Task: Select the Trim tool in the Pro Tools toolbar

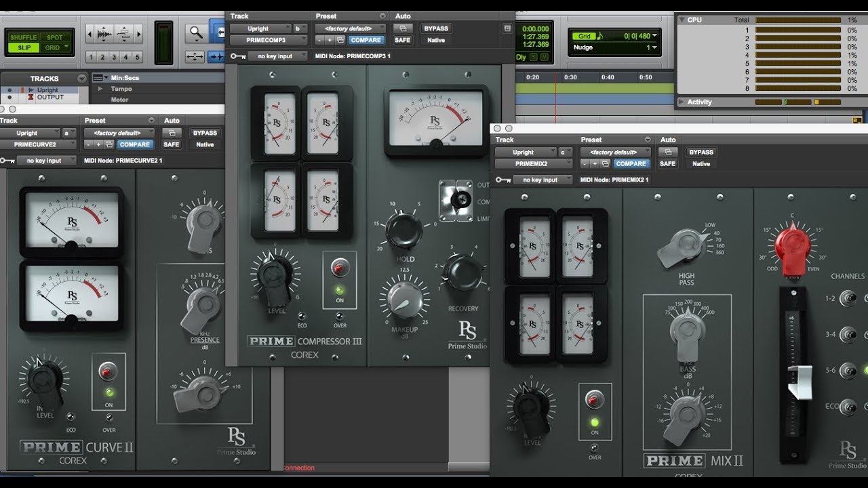Action: 217,32
